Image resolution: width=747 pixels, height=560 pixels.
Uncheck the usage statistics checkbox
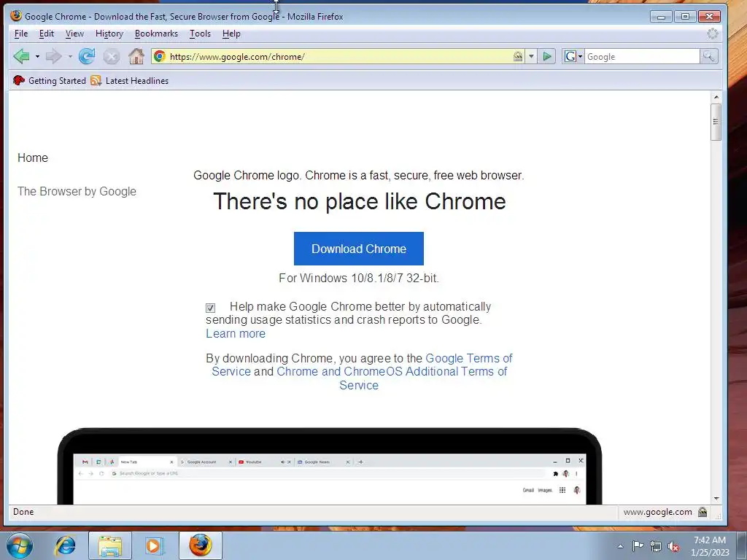point(211,308)
